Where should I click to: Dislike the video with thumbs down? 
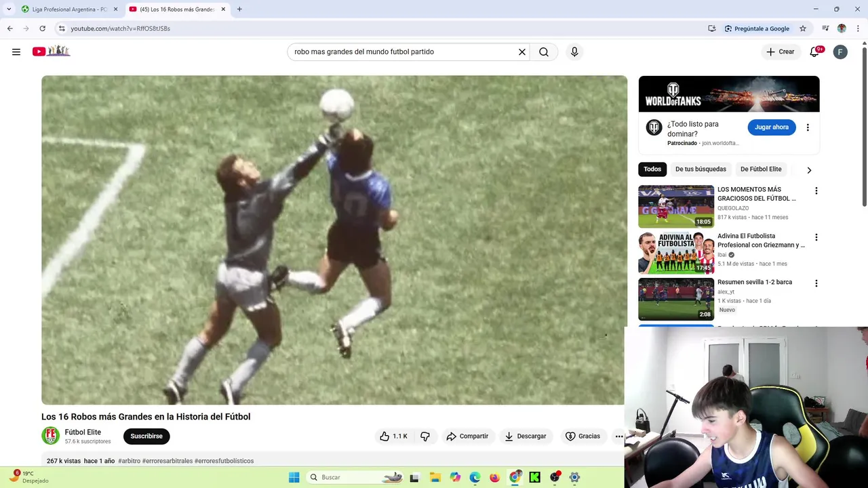click(425, 436)
